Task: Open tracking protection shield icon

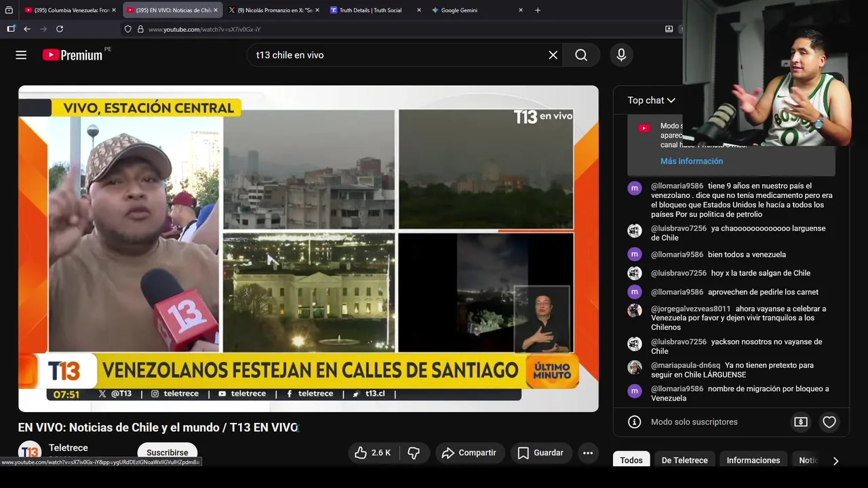Action: [127, 29]
